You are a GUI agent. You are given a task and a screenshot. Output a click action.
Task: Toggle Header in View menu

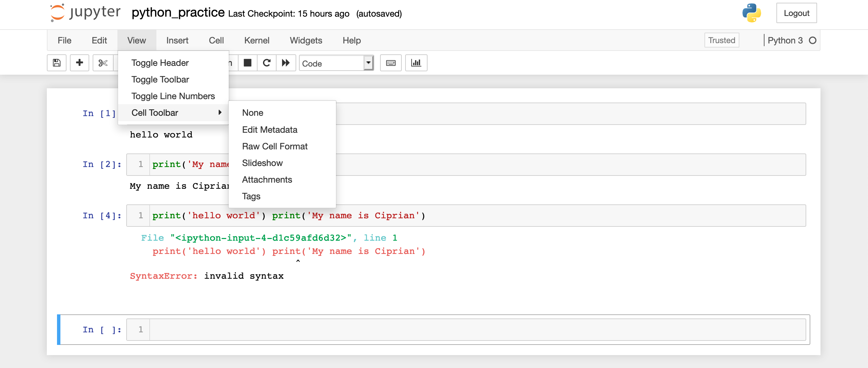click(160, 63)
